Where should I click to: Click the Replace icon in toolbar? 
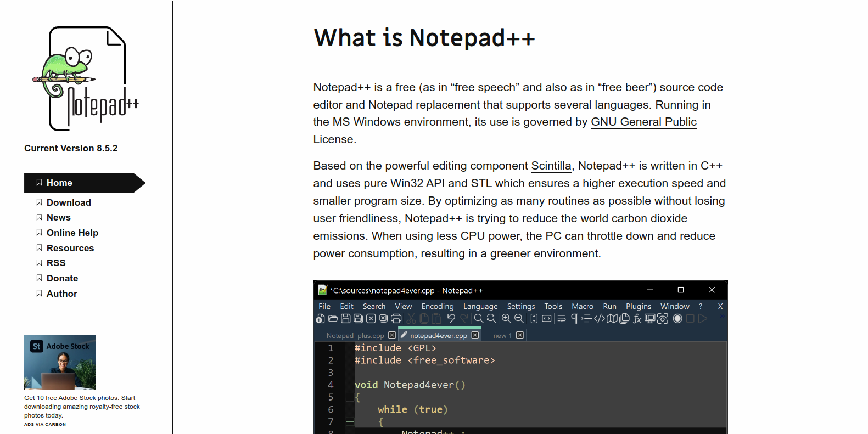pos(491,318)
